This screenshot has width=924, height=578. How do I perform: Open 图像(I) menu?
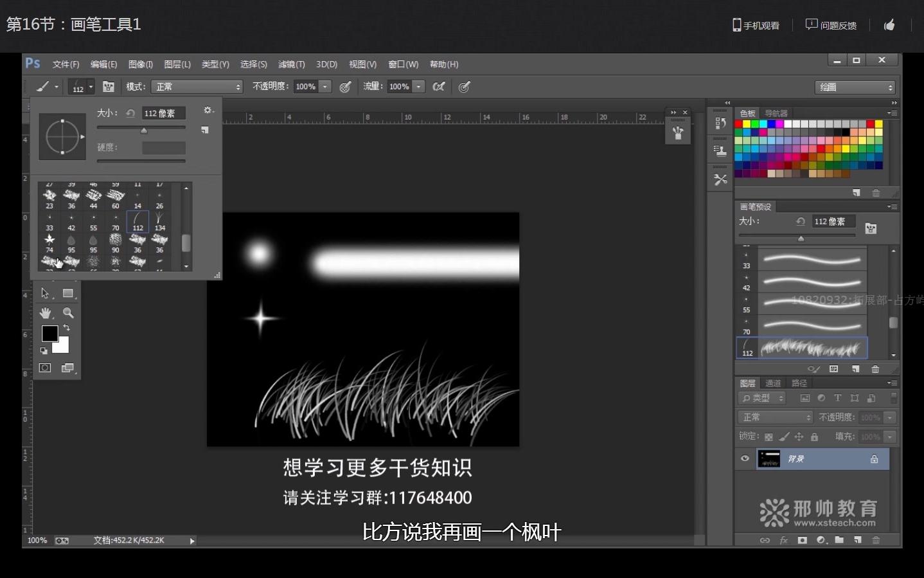point(141,64)
